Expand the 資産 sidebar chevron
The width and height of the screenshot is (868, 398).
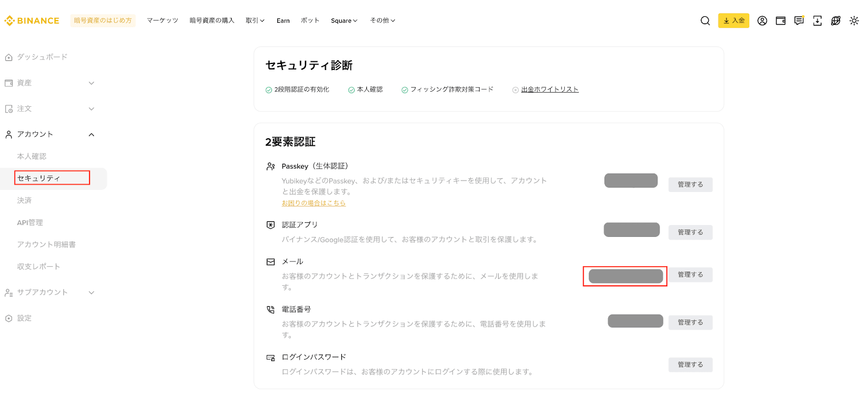pos(92,83)
